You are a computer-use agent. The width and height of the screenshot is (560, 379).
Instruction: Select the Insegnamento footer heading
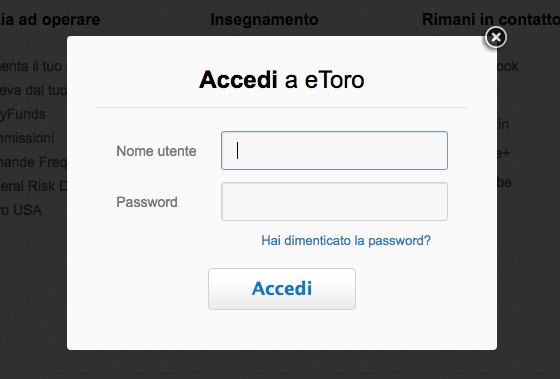click(264, 19)
